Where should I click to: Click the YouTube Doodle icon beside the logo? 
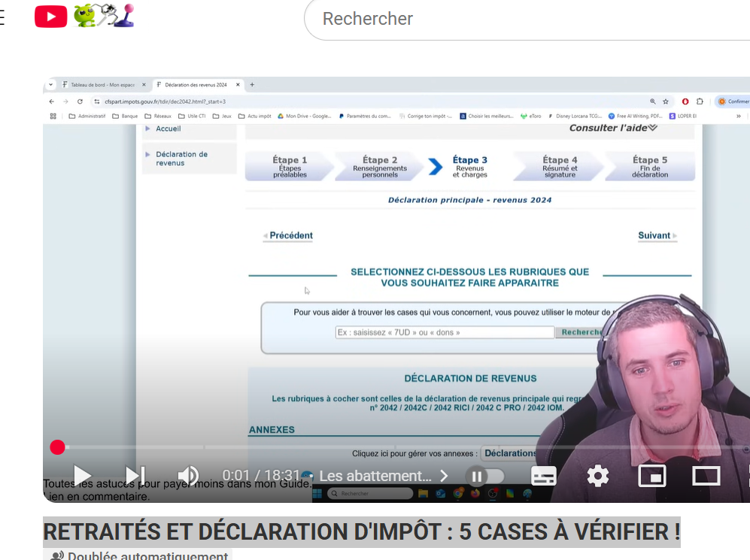click(104, 17)
